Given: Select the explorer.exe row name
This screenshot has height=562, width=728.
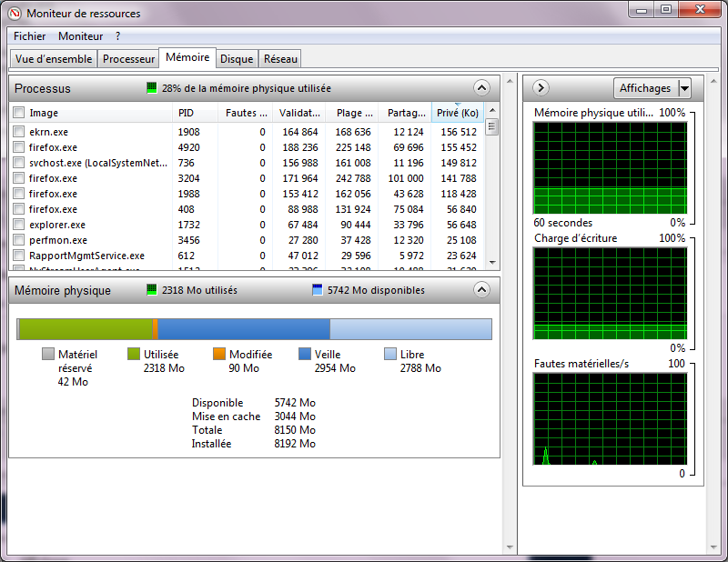Looking at the screenshot, I should coord(57,225).
